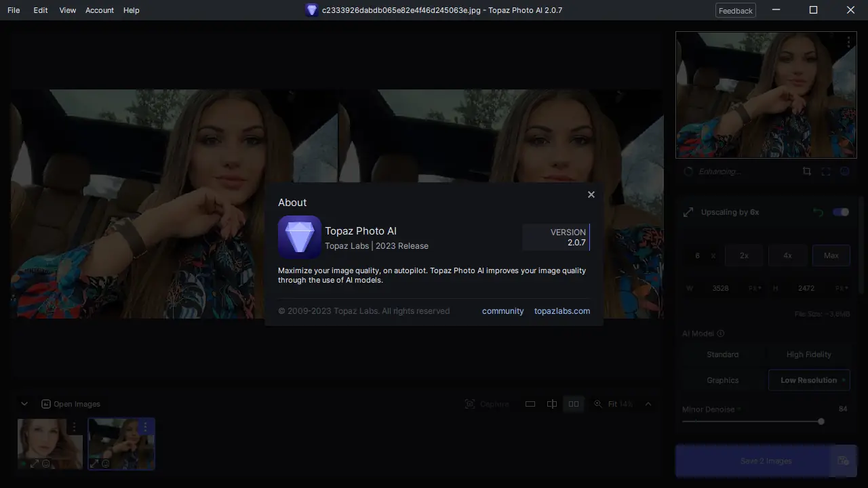This screenshot has height=488, width=868.
Task: Click the Save 2 Images button
Action: [753, 461]
